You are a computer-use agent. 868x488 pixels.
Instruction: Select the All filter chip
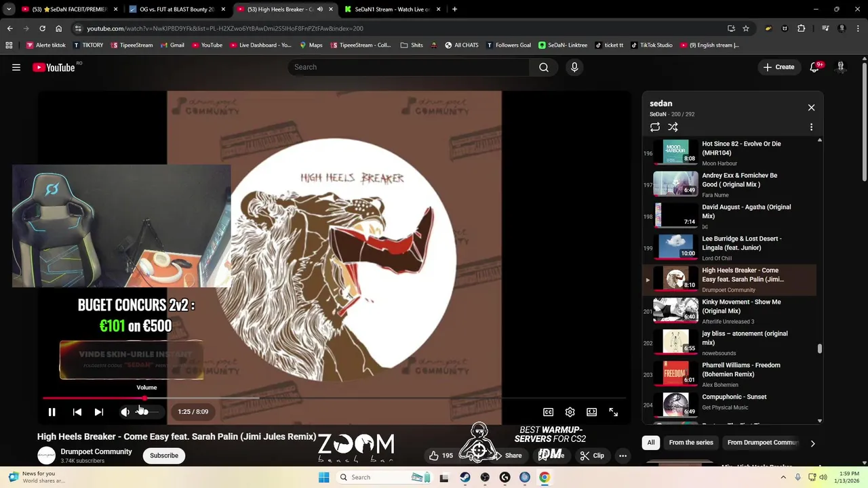coord(650,443)
